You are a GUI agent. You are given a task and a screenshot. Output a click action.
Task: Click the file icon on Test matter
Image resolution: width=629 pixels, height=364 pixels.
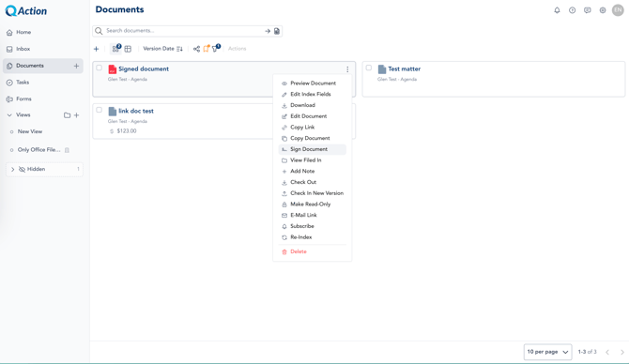382,69
